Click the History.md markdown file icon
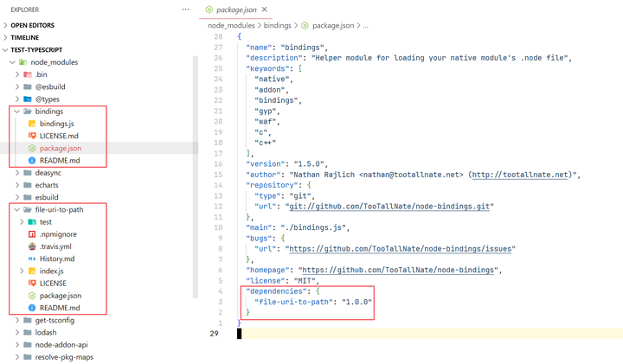Image resolution: width=623 pixels, height=364 pixels. (x=32, y=259)
